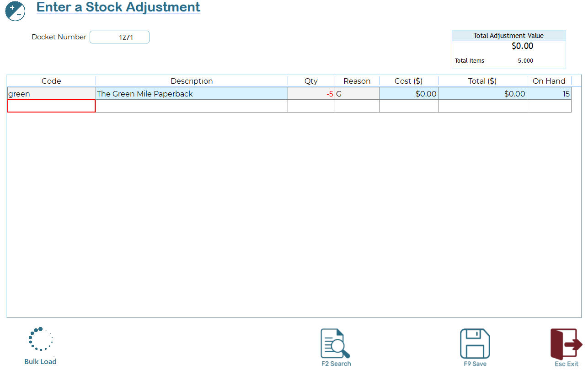
Task: Click the Reason cell containing G
Action: (x=357, y=94)
